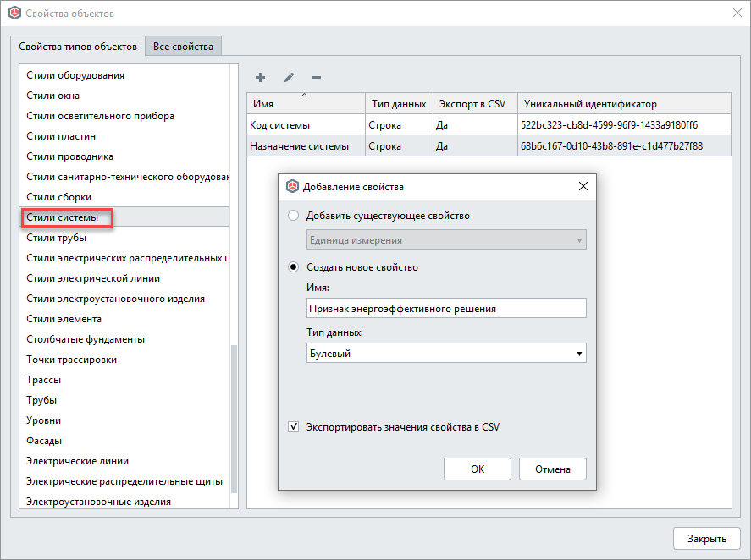Select Электрические линии list item
The width and height of the screenshot is (751, 560).
(124, 461)
